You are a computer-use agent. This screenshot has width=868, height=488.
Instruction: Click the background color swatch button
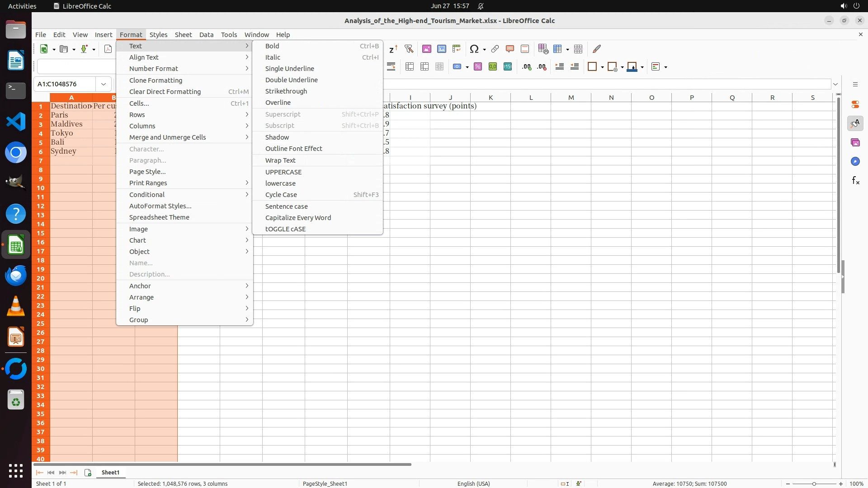[632, 67]
